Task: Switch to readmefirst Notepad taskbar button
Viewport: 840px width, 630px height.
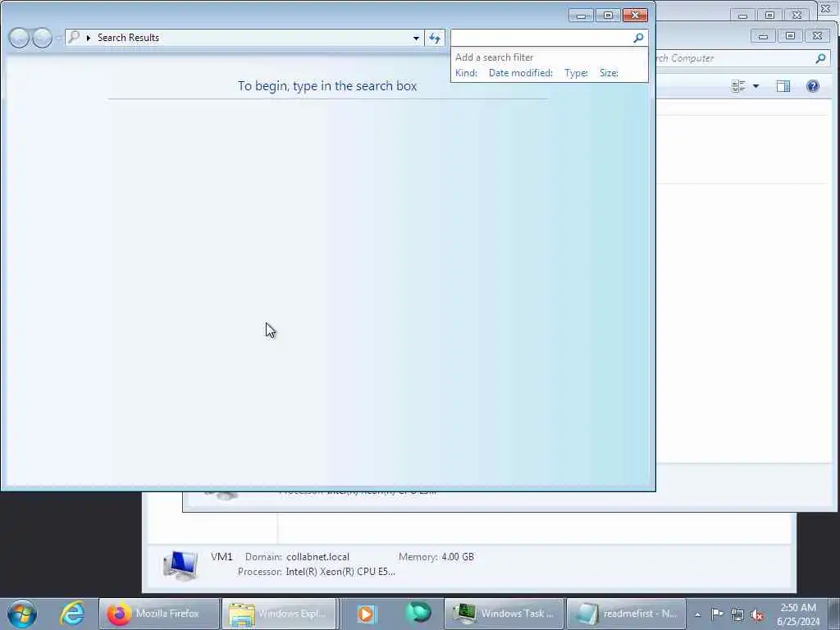Action: tap(626, 614)
